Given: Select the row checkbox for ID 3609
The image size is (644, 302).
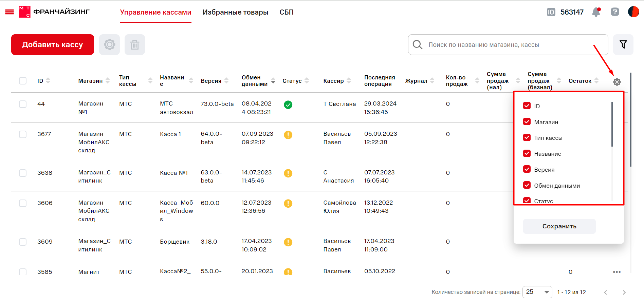Looking at the screenshot, I should [x=23, y=242].
